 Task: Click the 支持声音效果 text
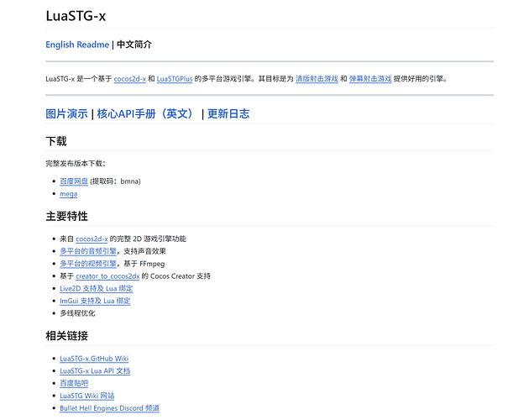pyautogui.click(x=144, y=251)
